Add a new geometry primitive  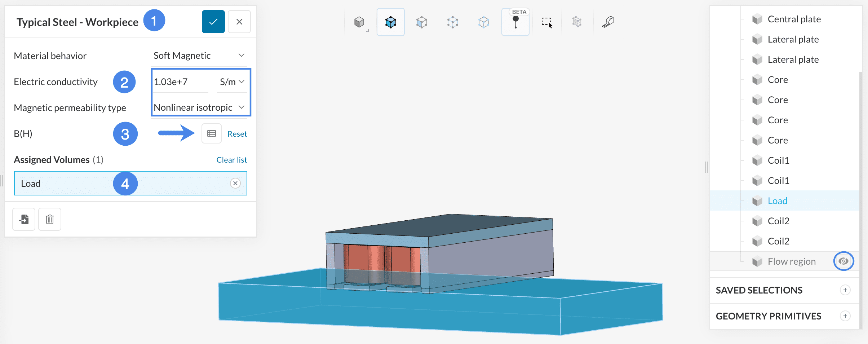click(x=845, y=316)
